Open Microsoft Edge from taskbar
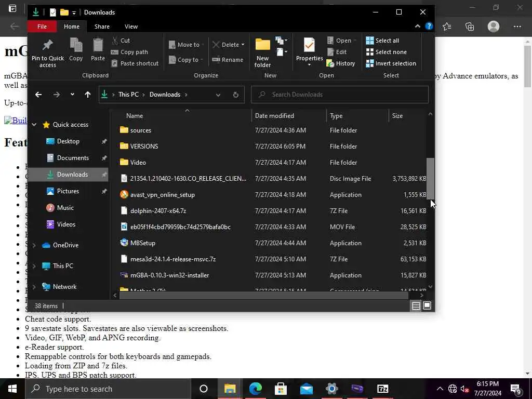Viewport: 532px width, 399px height. [256, 389]
